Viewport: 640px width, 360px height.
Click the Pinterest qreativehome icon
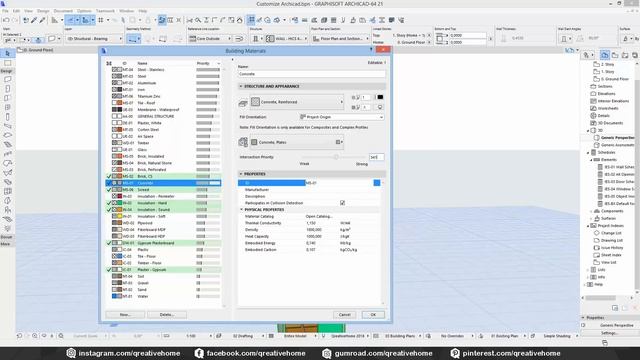[455, 353]
